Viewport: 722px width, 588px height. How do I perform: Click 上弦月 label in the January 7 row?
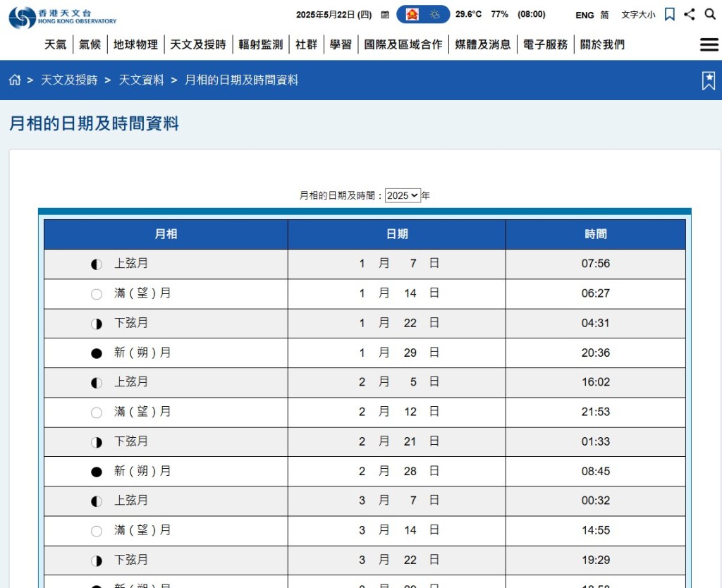click(x=131, y=264)
